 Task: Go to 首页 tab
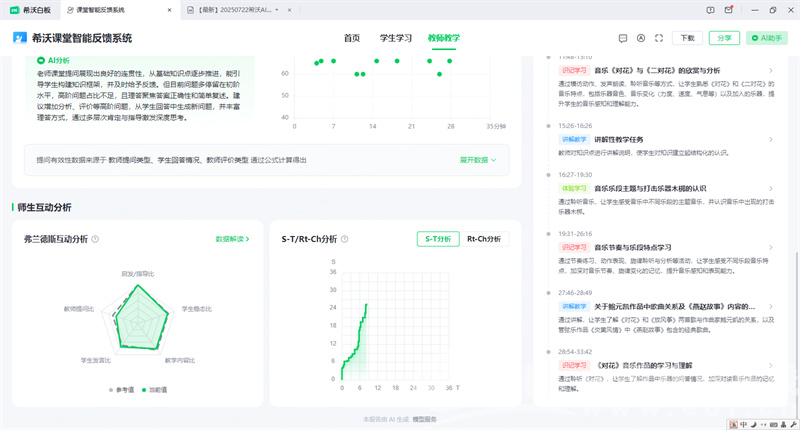[352, 38]
